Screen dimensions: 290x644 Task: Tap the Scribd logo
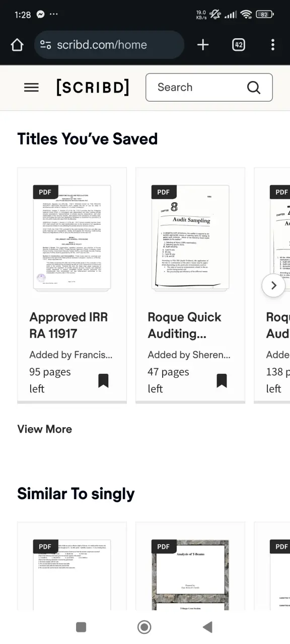(x=93, y=88)
